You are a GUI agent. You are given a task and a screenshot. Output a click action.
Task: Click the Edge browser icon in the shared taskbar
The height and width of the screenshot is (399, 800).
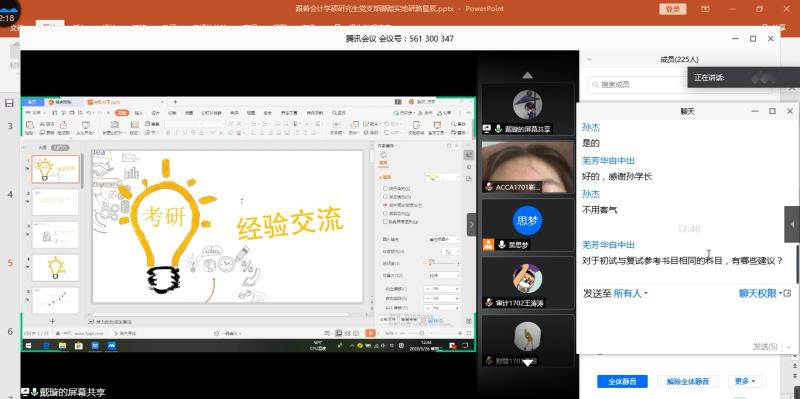(x=46, y=346)
